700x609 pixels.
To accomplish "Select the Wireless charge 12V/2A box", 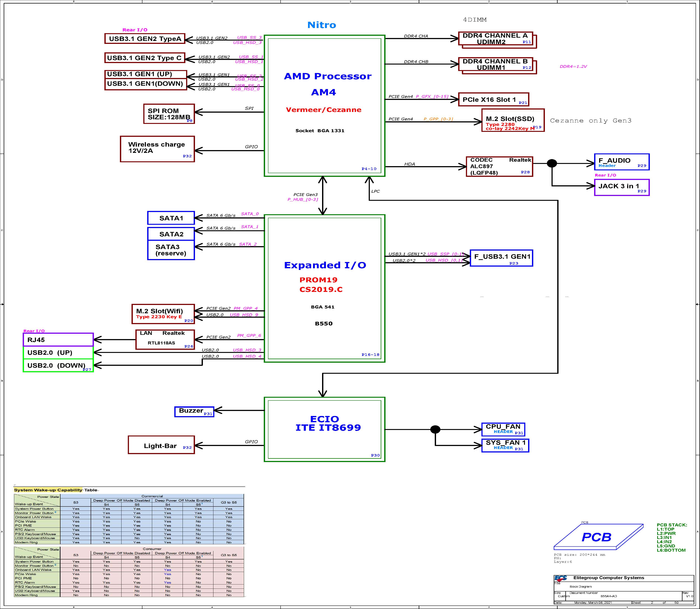I will tap(157, 149).
